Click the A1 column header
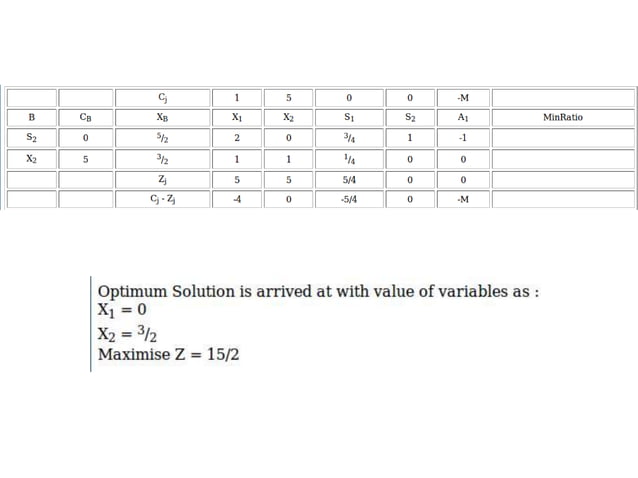638x478 pixels. pyautogui.click(x=462, y=118)
